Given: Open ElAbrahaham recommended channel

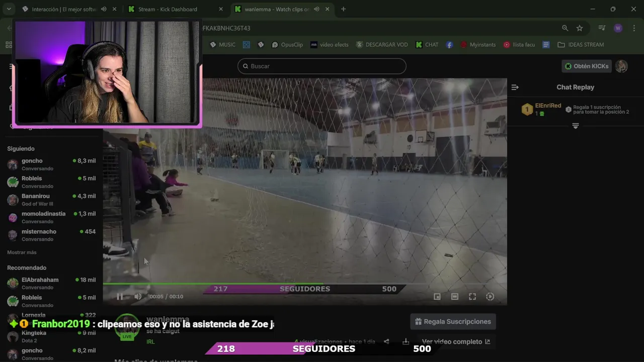Looking at the screenshot, I should 51,283.
